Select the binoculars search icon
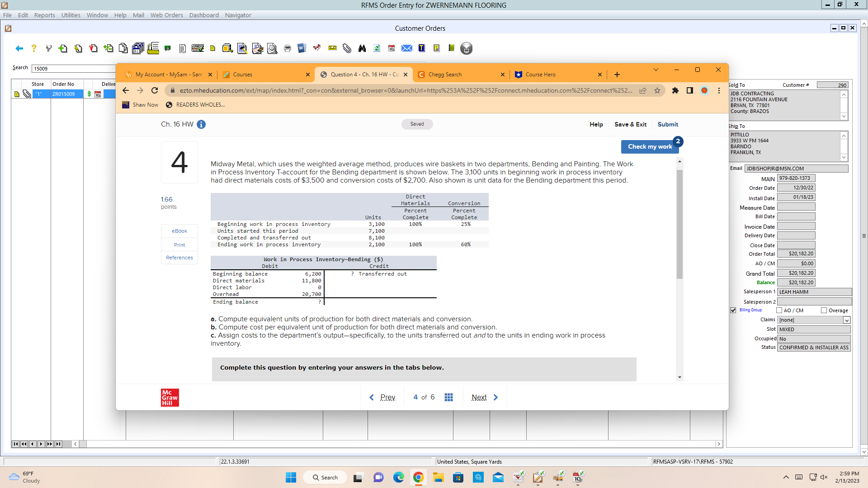Viewport: 868px width, 488px height. click(361, 48)
